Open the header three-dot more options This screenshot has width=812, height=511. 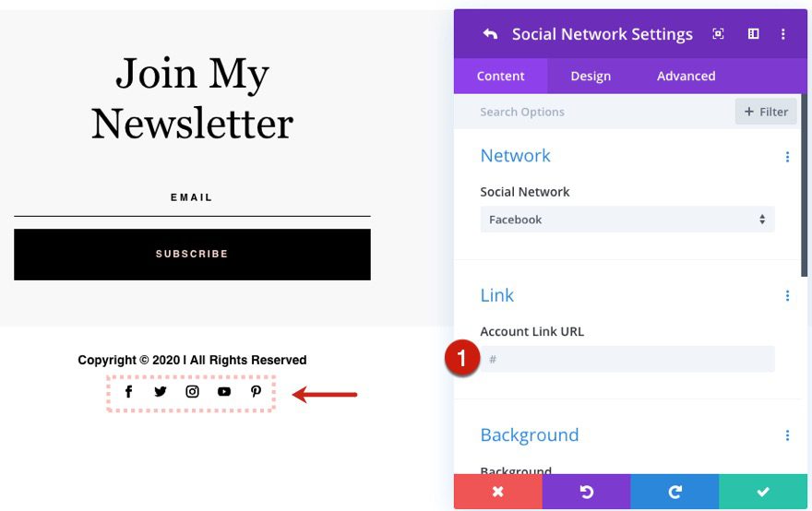(x=783, y=34)
